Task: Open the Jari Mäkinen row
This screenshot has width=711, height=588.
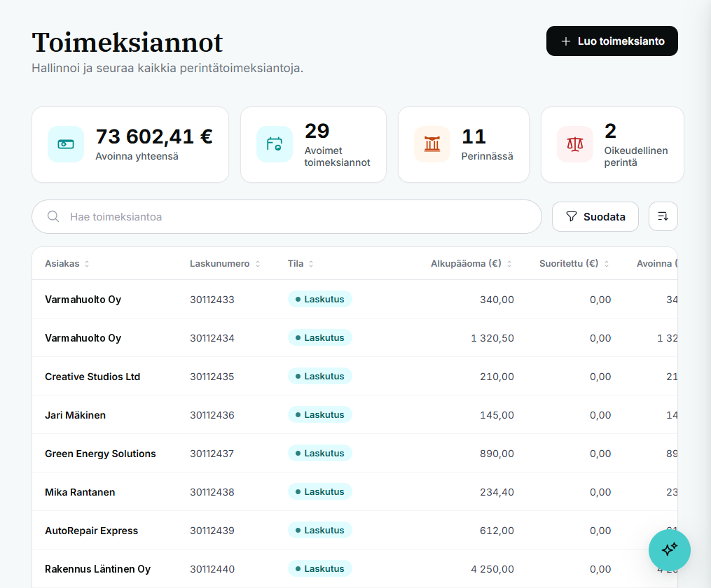Action: 354,415
